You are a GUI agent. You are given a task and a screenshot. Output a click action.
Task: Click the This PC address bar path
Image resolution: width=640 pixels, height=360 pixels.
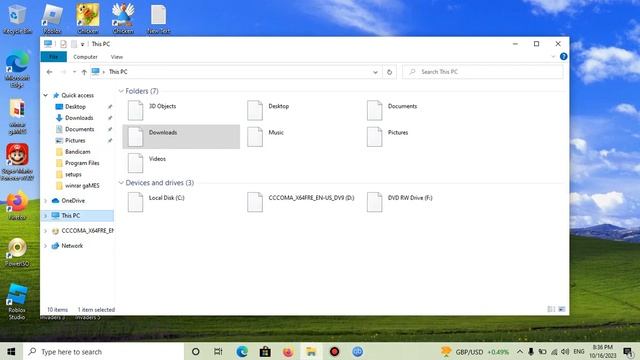[x=118, y=72]
